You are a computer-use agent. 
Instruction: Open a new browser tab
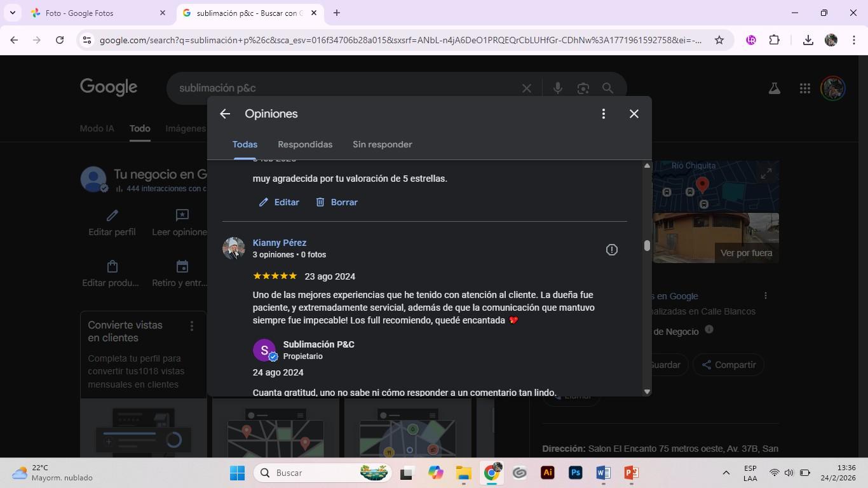pos(337,13)
